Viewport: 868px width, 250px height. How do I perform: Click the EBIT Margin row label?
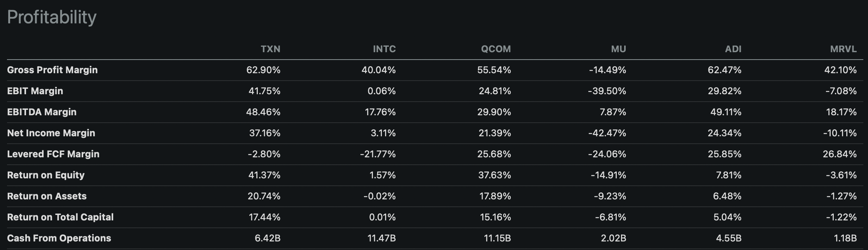[x=35, y=91]
